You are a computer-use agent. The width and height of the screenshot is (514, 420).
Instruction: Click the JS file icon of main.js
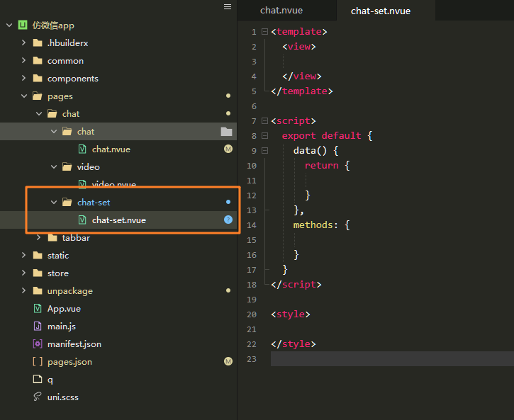(x=38, y=326)
